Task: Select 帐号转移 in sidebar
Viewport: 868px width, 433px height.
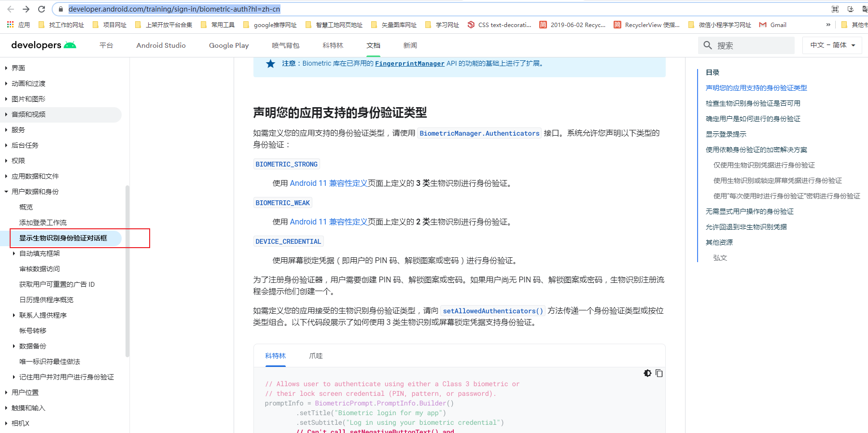Action: pos(33,331)
